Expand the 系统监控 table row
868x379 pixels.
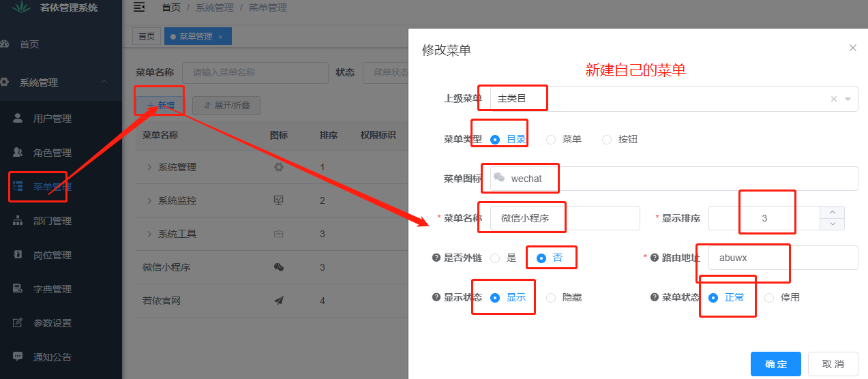(150, 200)
